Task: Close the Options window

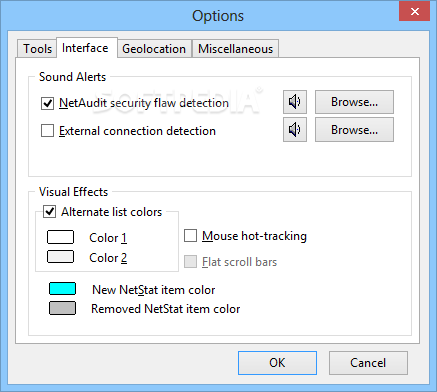Action: tap(415, 12)
